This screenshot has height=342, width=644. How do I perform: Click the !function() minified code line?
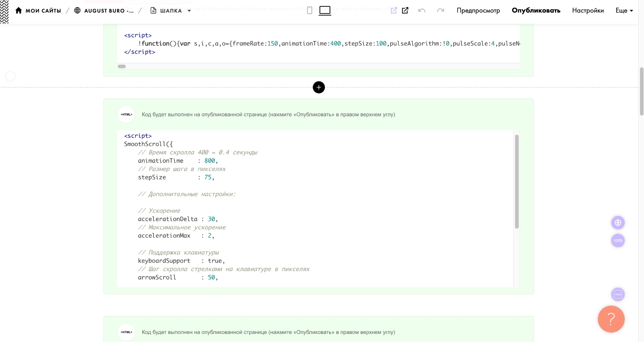point(329,44)
